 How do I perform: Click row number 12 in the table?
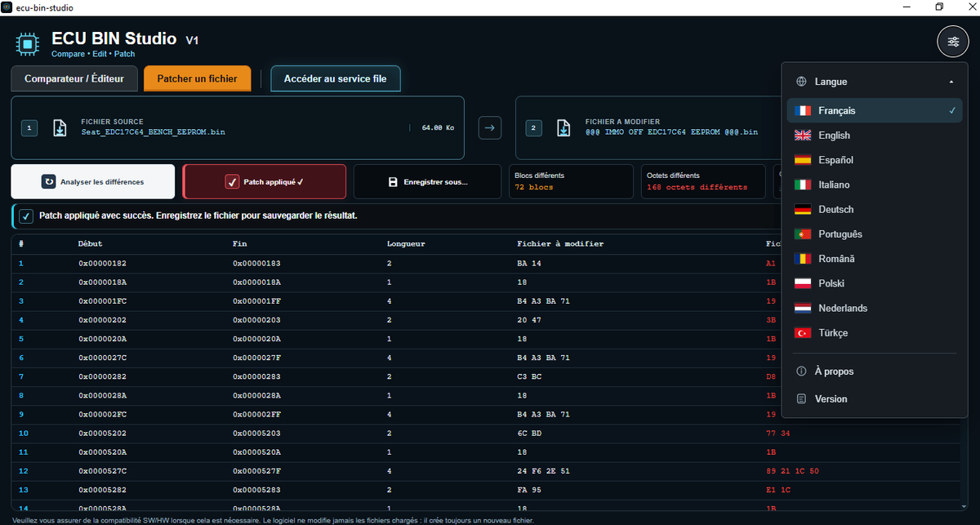click(x=24, y=471)
